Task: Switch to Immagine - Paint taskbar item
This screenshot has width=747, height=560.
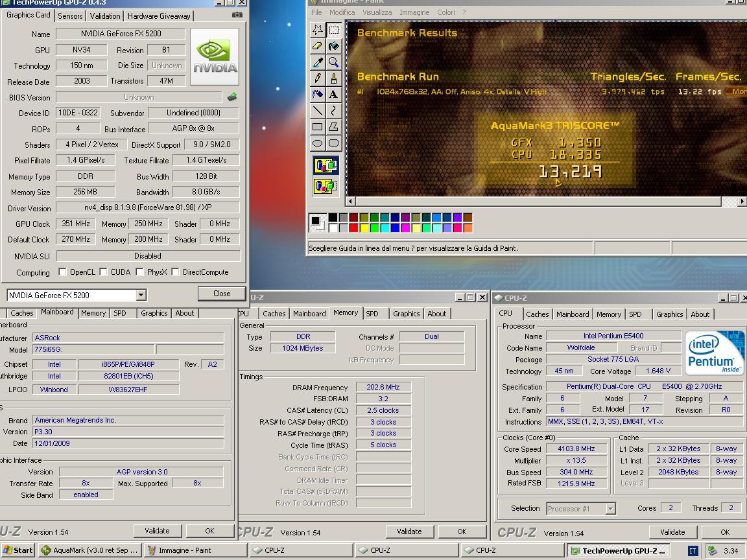Action: 195,550
